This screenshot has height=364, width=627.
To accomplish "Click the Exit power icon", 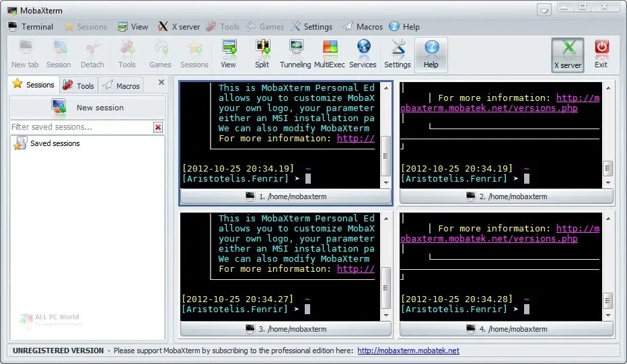I will (601, 54).
